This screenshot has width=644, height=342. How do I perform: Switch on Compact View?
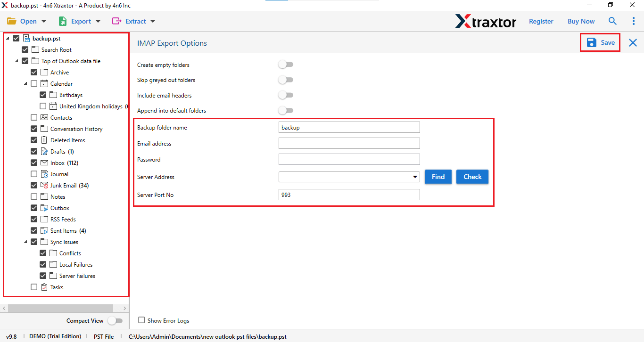(x=116, y=320)
